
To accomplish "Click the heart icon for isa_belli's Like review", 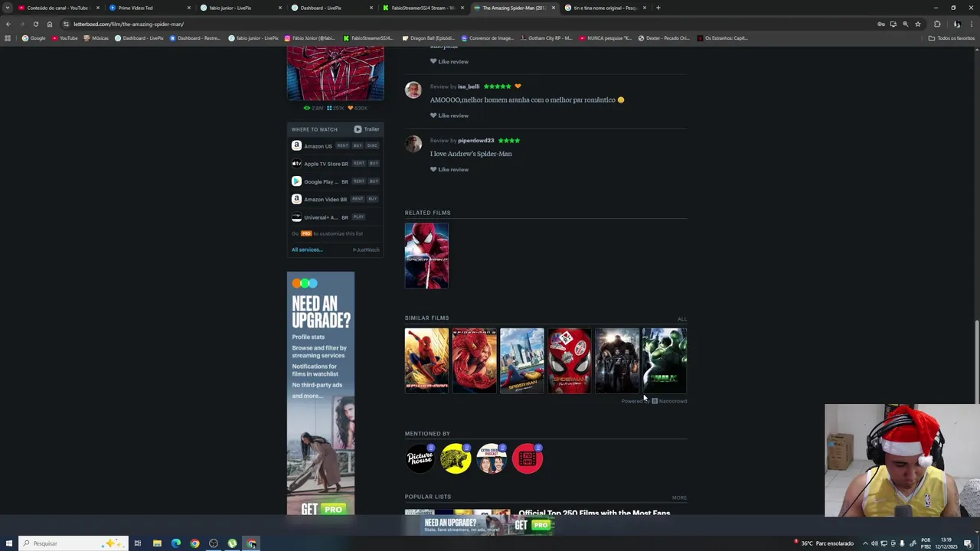I will point(433,116).
